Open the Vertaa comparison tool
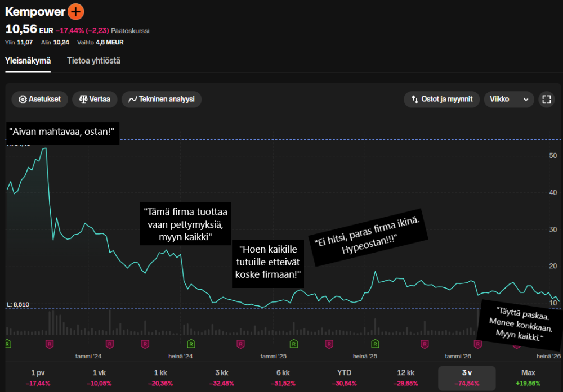This screenshot has width=563, height=392. point(95,100)
